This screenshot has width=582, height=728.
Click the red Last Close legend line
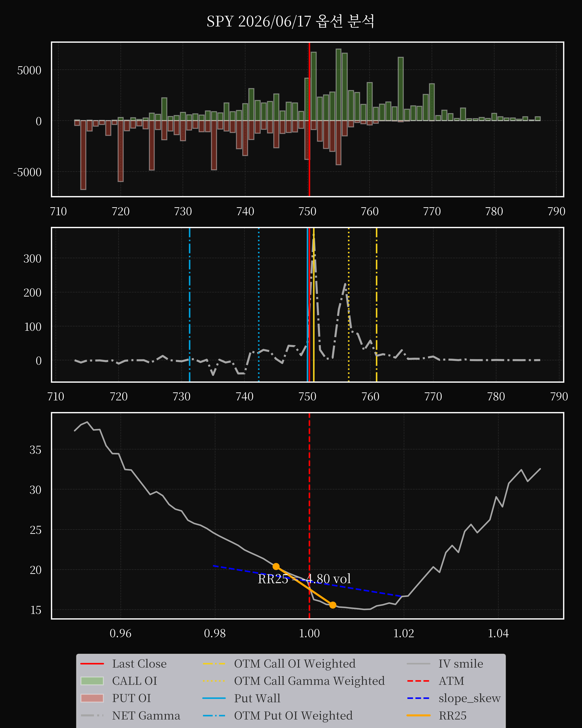tap(92, 664)
